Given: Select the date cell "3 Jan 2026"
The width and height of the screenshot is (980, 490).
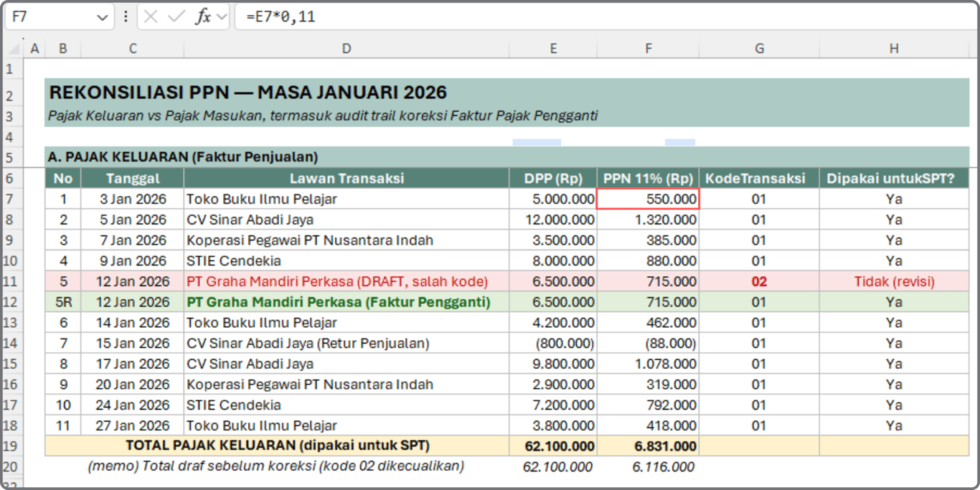Looking at the screenshot, I should 133,199.
